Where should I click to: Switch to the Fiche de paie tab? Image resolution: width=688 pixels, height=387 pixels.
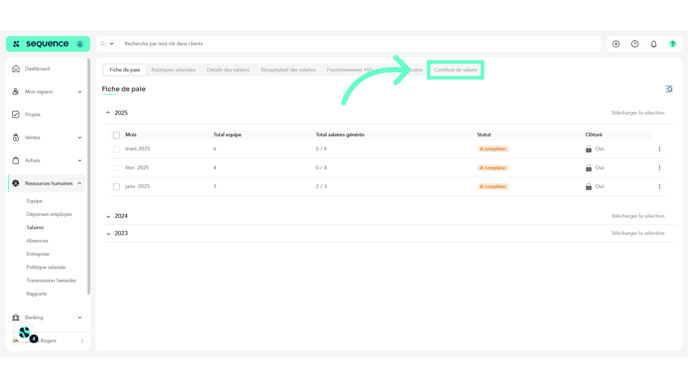pos(125,70)
